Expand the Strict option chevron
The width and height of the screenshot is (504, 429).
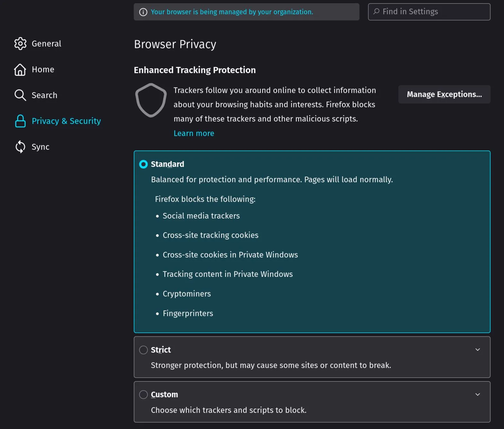point(478,350)
